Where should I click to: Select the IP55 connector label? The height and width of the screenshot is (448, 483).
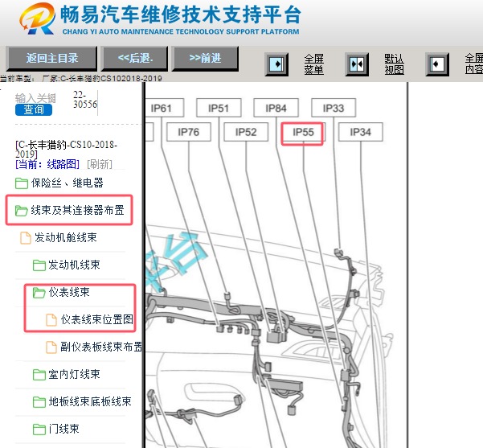[x=303, y=133]
